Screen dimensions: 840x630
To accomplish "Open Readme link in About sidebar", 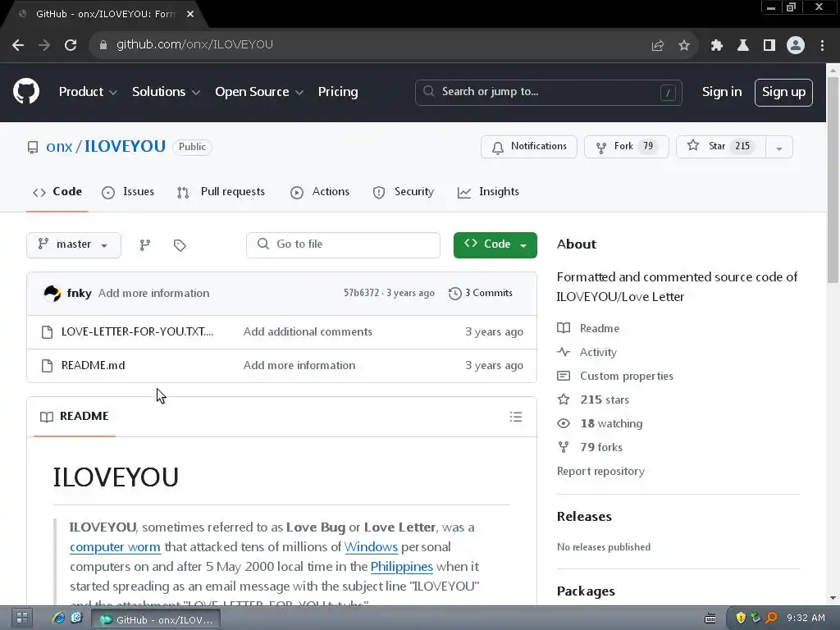I will click(588, 328).
